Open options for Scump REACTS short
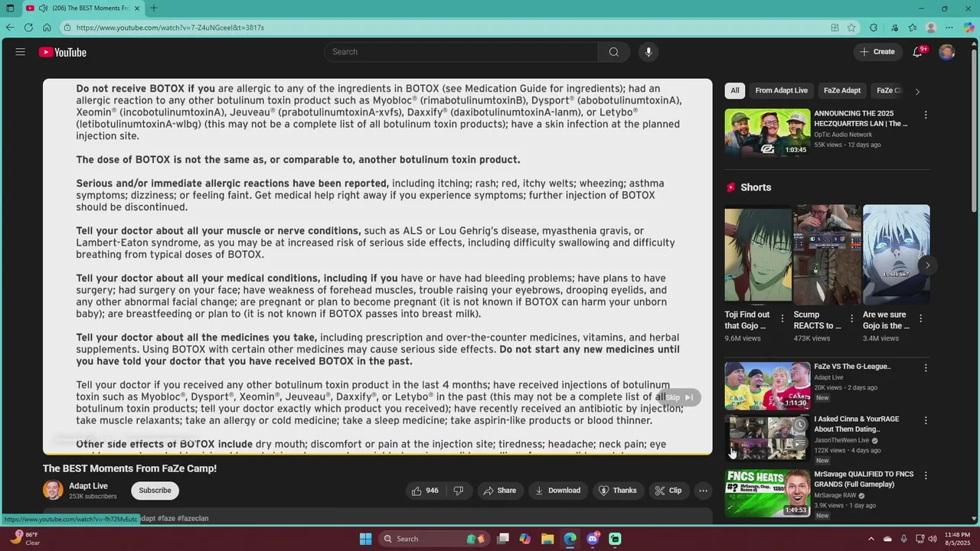This screenshot has width=980, height=551. coord(851,318)
